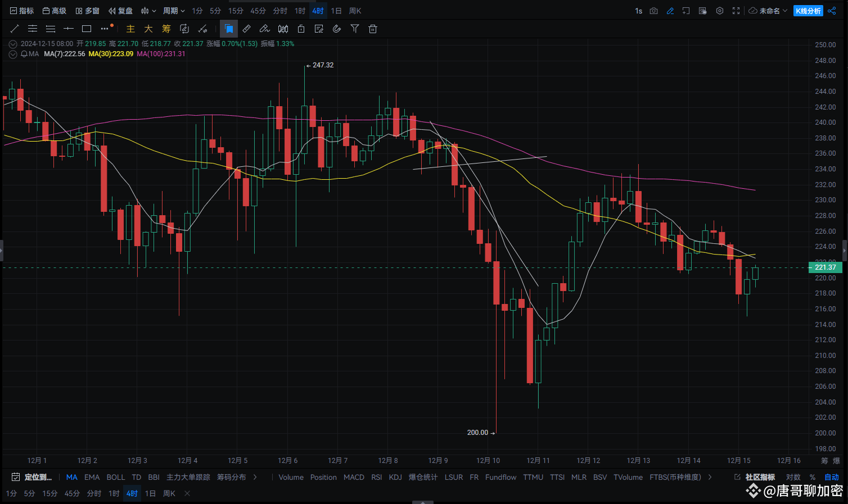Image resolution: width=848 pixels, height=504 pixels.
Task: Collapse the MA indicator row chevron
Action: (x=13, y=55)
